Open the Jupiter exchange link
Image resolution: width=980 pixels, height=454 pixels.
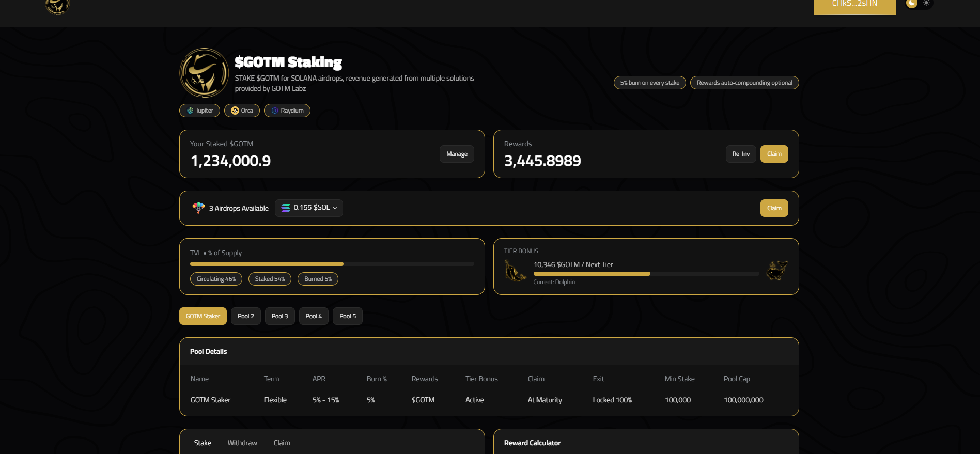(199, 111)
